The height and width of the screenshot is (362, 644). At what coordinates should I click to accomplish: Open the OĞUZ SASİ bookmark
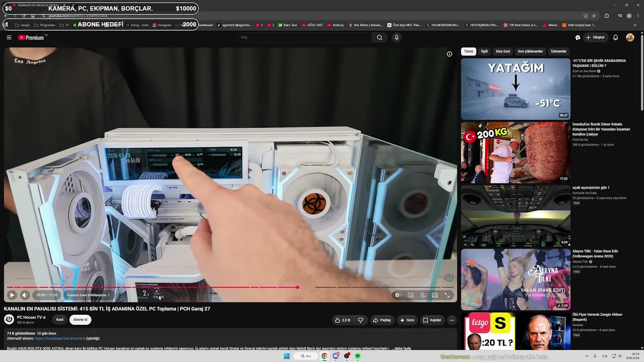click(x=311, y=25)
